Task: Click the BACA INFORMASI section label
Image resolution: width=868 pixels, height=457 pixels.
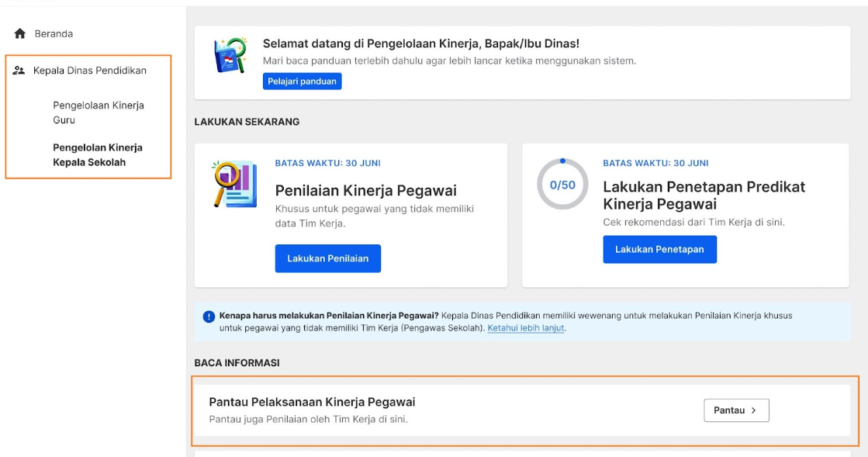Action: pyautogui.click(x=237, y=363)
